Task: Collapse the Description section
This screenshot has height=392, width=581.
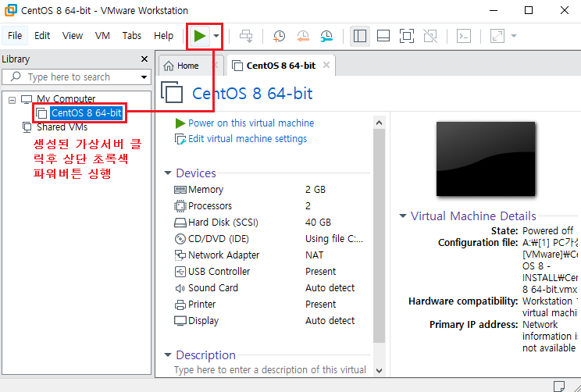Action: [x=168, y=355]
